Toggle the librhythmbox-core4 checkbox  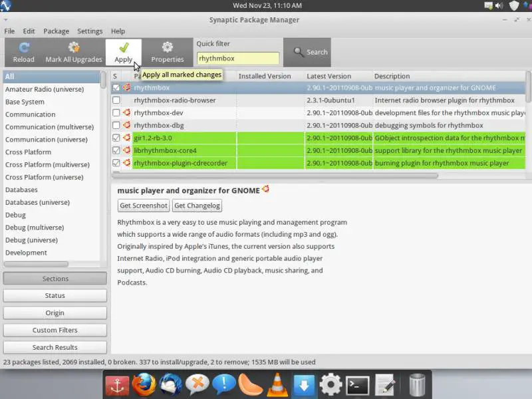[116, 150]
